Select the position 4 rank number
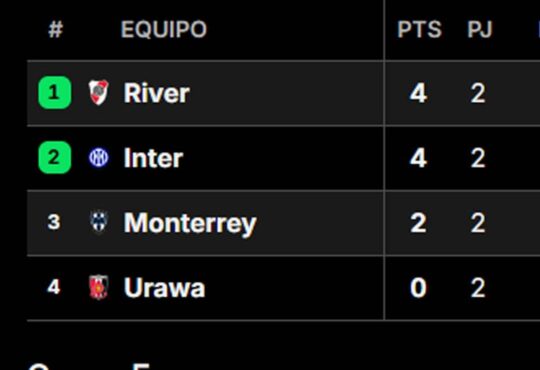 (x=54, y=287)
